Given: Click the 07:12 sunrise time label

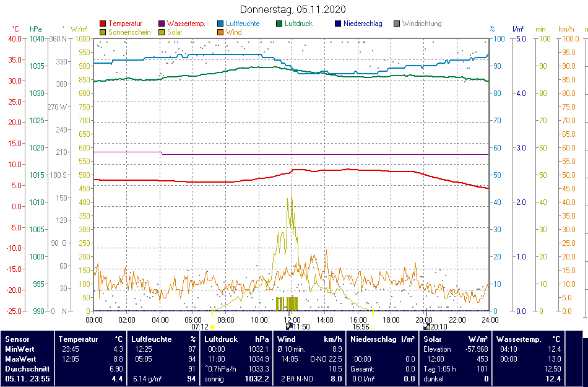Looking at the screenshot, I should coord(200,327).
